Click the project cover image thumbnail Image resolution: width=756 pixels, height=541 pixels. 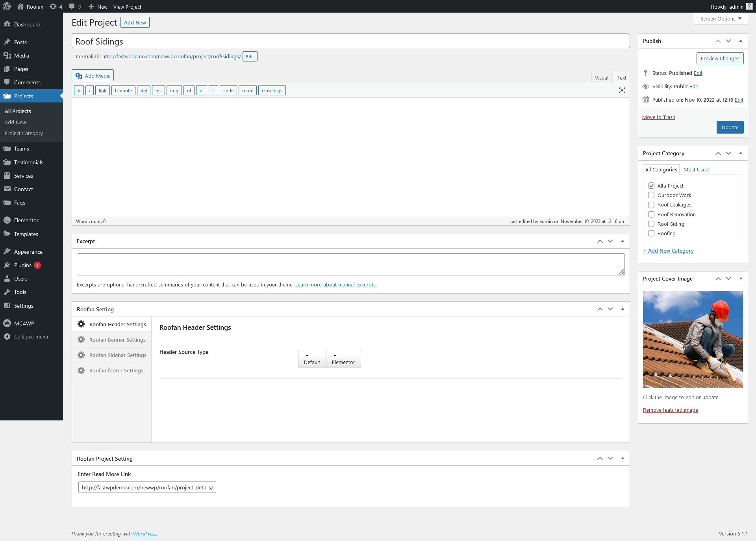[693, 339]
